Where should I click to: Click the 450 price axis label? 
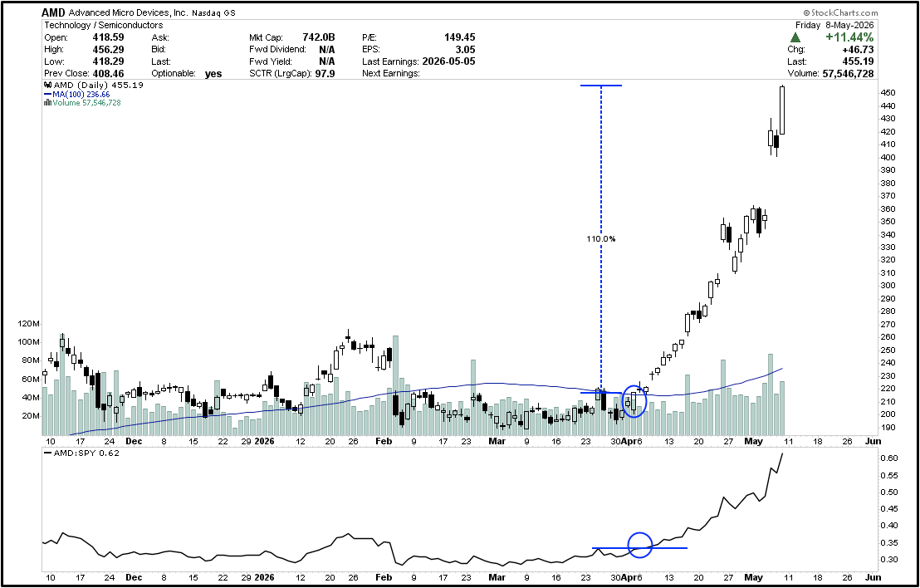pyautogui.click(x=887, y=93)
